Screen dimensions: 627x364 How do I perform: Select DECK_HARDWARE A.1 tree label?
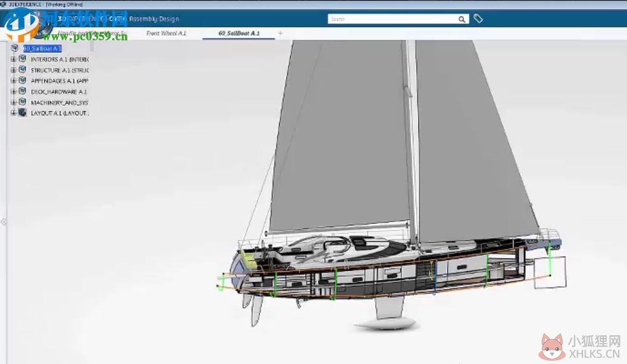point(59,92)
